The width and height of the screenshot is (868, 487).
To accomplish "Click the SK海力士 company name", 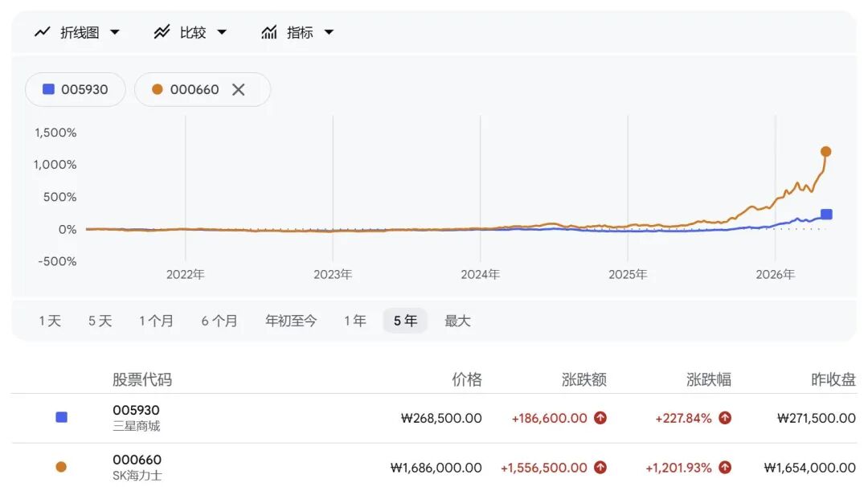I will click(x=137, y=476).
